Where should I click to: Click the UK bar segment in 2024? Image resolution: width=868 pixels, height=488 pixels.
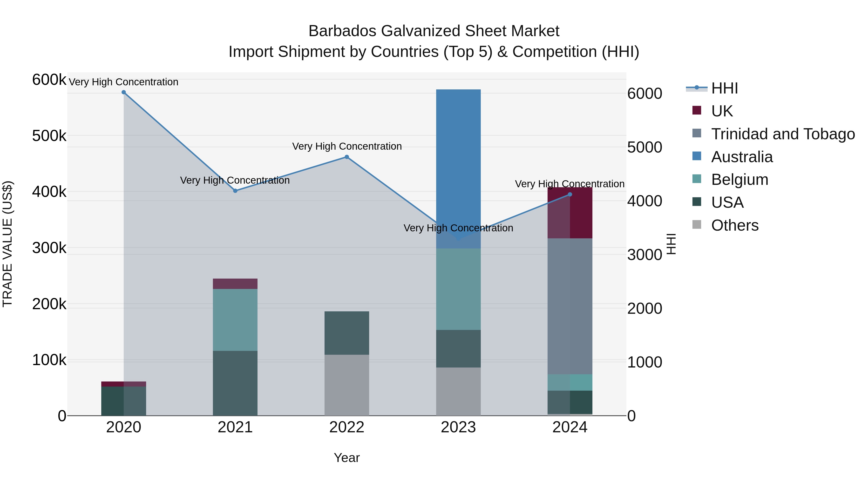point(570,213)
